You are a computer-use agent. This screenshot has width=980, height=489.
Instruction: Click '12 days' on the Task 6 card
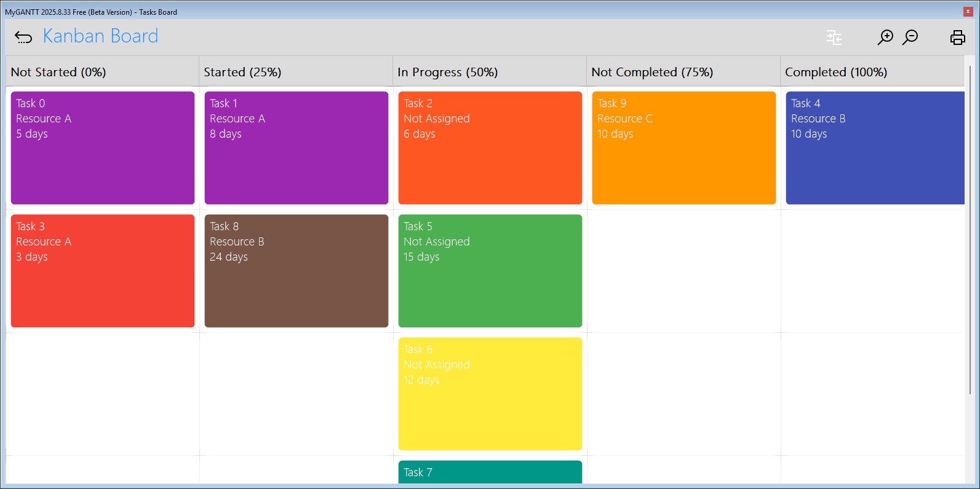[421, 380]
